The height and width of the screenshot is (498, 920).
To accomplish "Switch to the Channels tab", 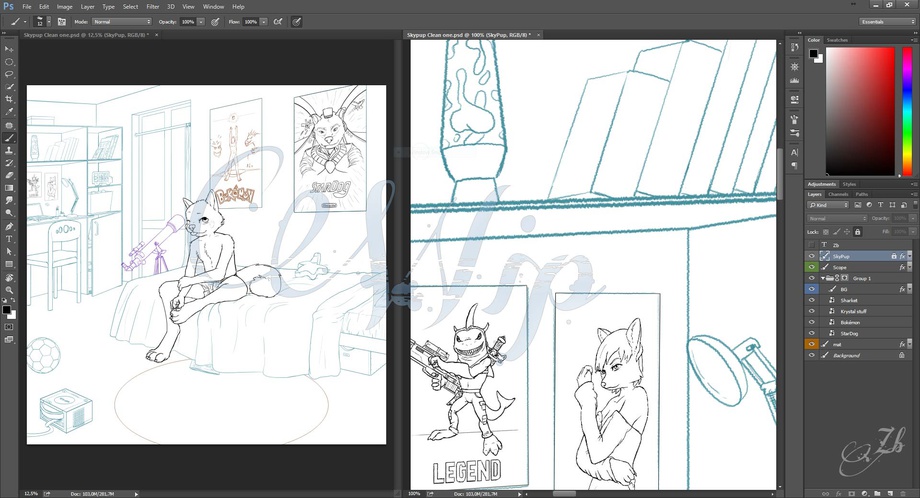I will pos(838,194).
